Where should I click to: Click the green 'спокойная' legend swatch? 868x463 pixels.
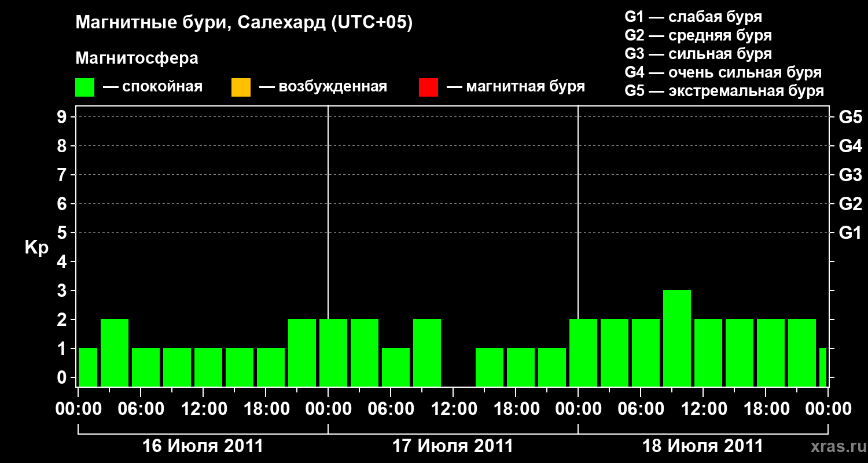click(85, 87)
